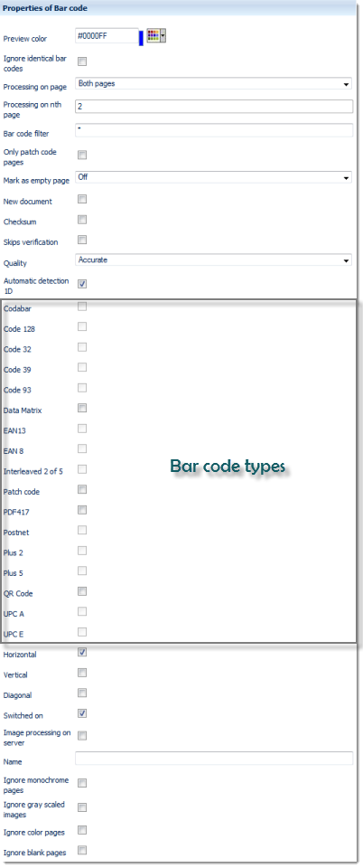Uncheck Automatic detection 1D checkbox
The width and height of the screenshot is (363, 868).
point(82,284)
